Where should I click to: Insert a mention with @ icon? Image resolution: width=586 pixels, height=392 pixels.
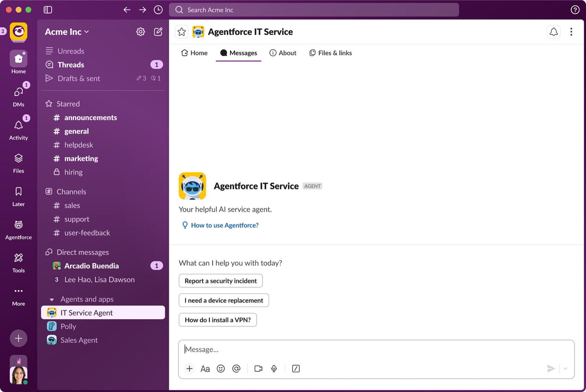(x=237, y=369)
